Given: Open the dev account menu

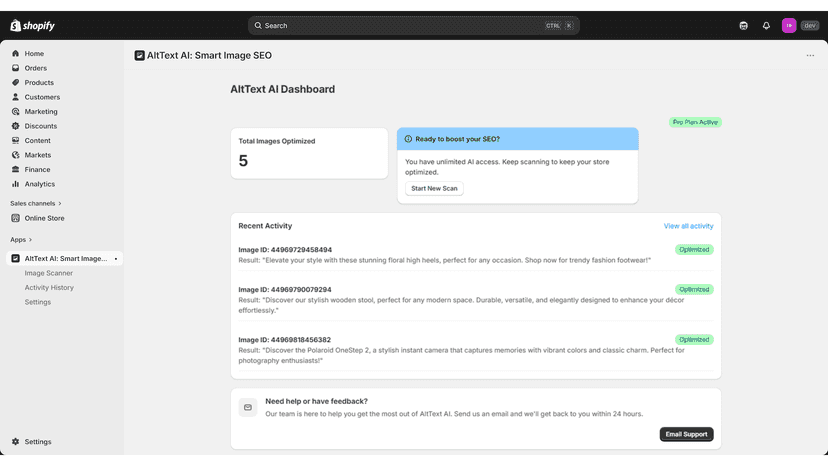Looking at the screenshot, I should click(x=810, y=25).
